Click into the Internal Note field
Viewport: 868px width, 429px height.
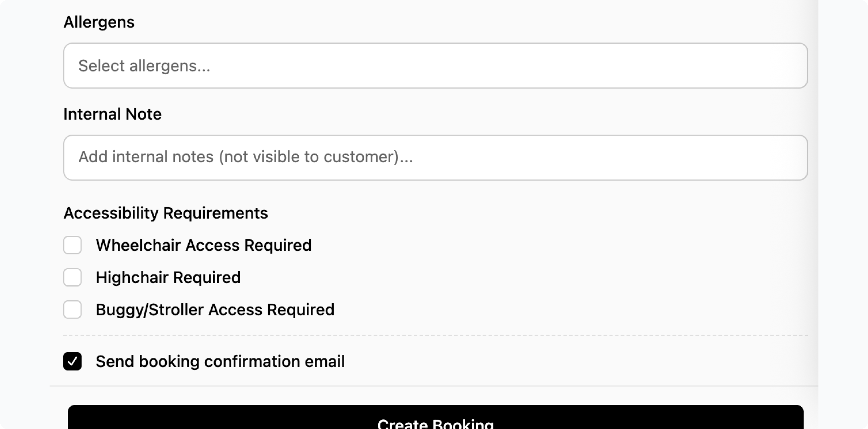[x=435, y=158]
